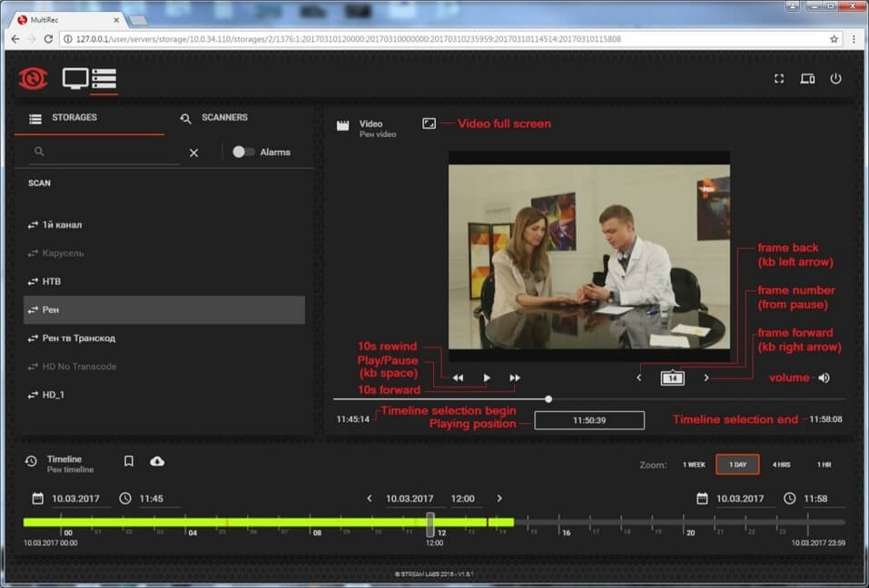This screenshot has width=869, height=588.
Task: Step one frame back
Action: 639,377
